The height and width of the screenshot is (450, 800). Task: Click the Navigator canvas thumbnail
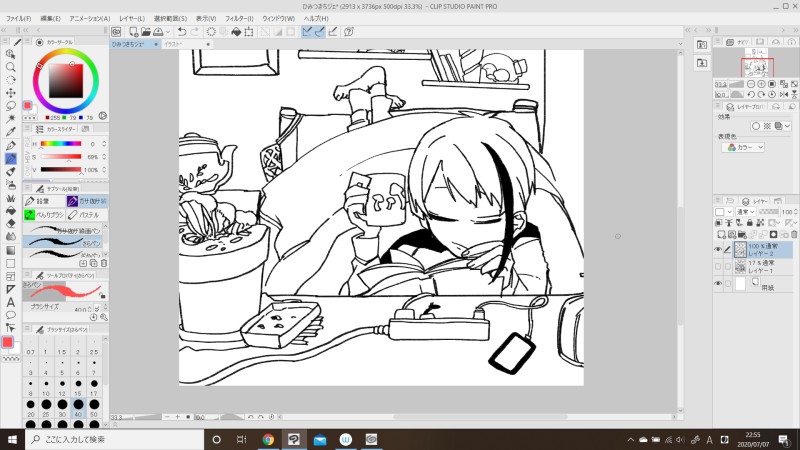[757, 63]
